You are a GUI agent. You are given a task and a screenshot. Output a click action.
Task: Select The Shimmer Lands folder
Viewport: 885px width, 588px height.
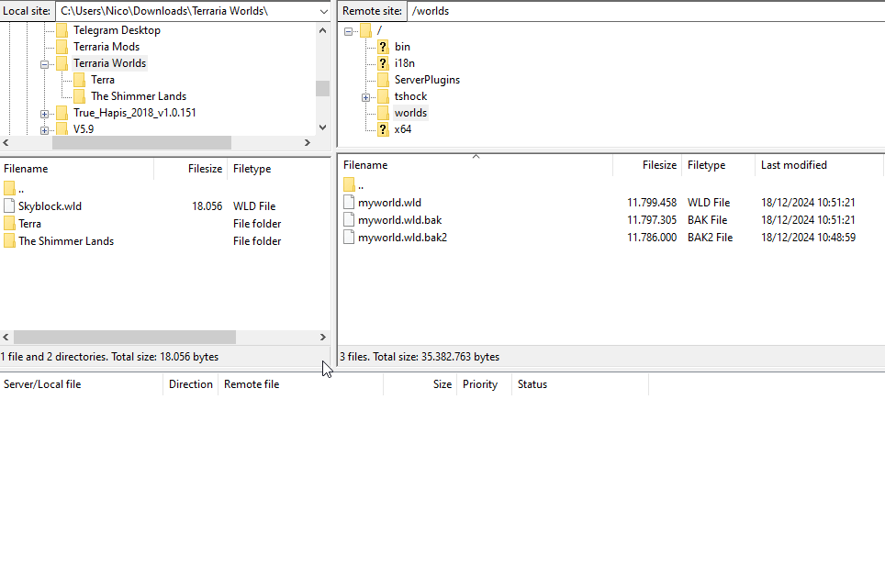click(67, 240)
